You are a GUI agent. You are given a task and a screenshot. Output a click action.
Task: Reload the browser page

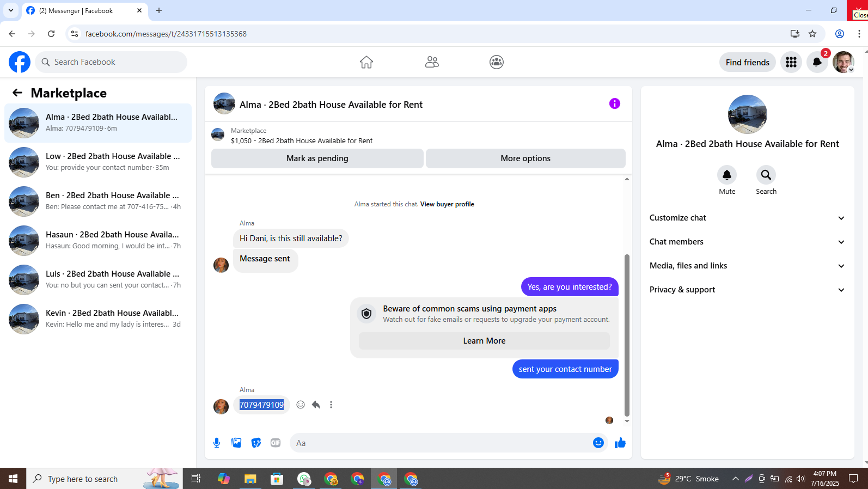point(51,34)
